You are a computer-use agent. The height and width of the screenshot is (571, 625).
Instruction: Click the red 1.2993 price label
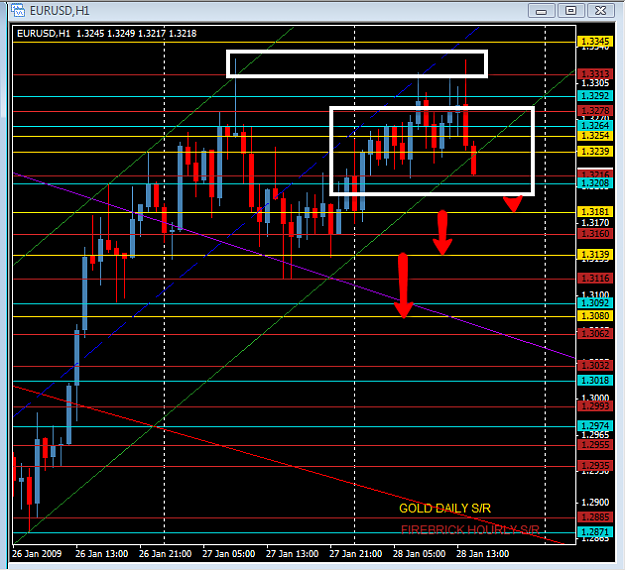(595, 406)
